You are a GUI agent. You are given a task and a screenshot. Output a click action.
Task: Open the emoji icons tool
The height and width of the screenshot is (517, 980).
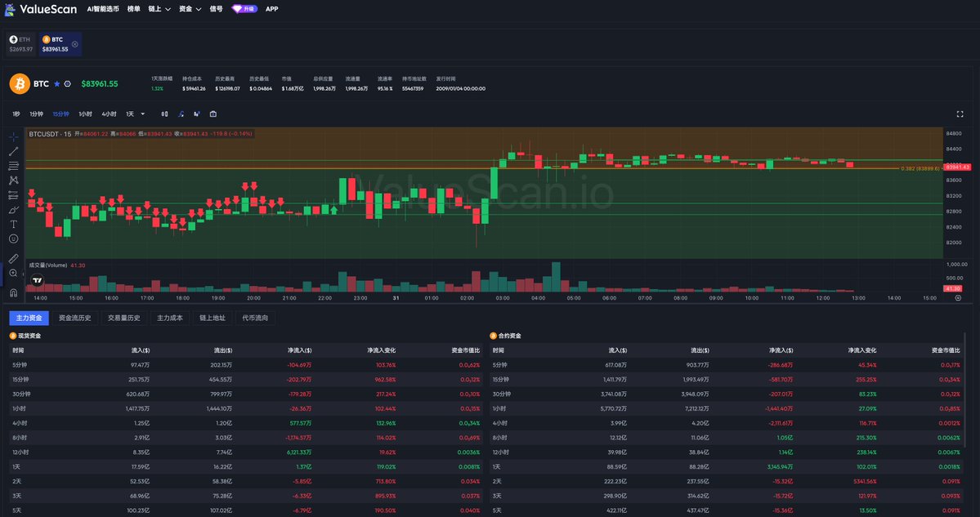pyautogui.click(x=13, y=238)
